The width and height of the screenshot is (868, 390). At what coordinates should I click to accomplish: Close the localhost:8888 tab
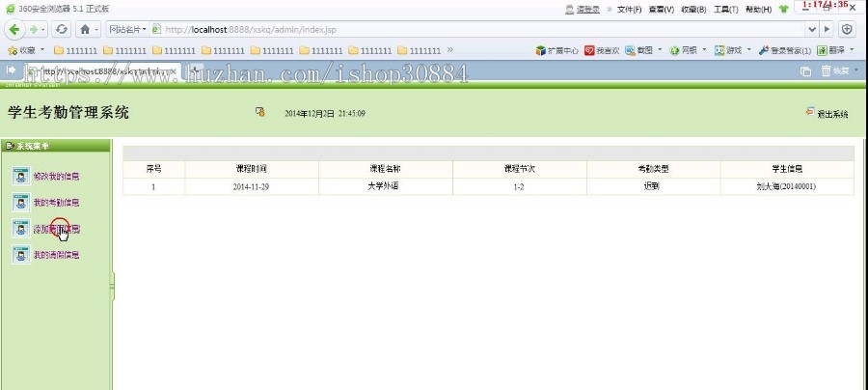click(173, 71)
